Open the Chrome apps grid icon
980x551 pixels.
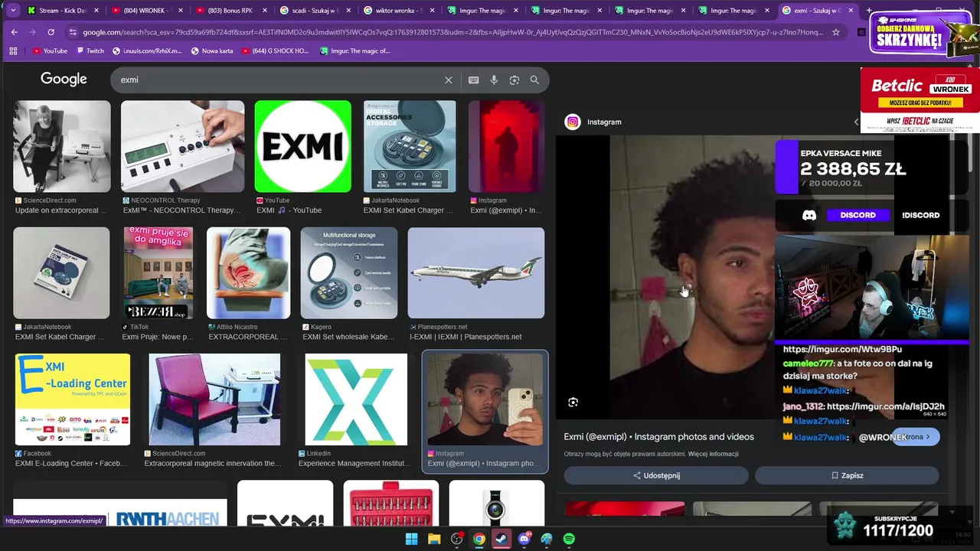pos(13,51)
